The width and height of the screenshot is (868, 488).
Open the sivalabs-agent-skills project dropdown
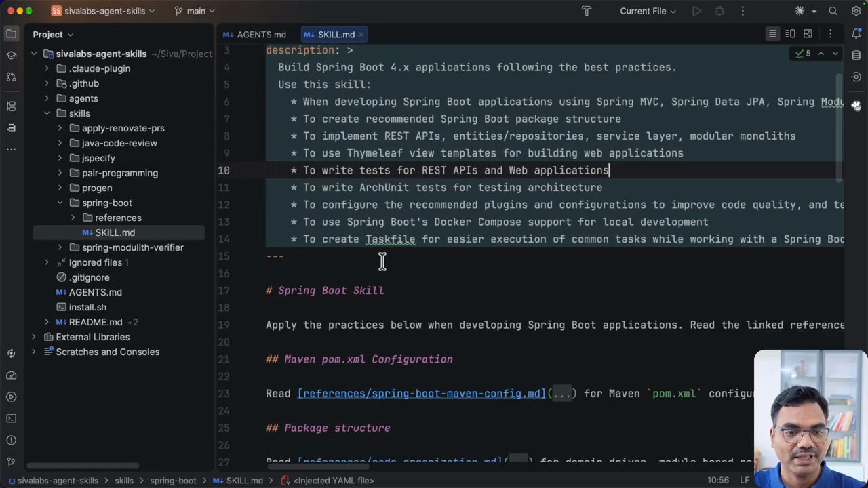103,11
